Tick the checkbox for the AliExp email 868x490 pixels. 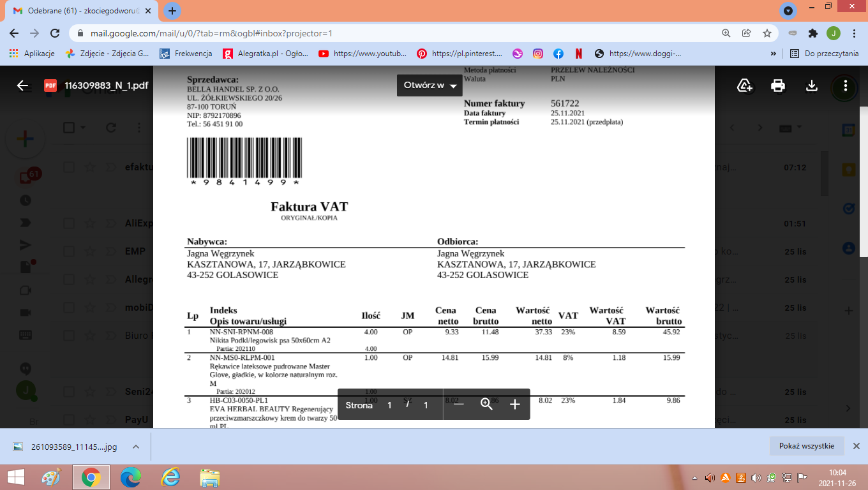[69, 223]
